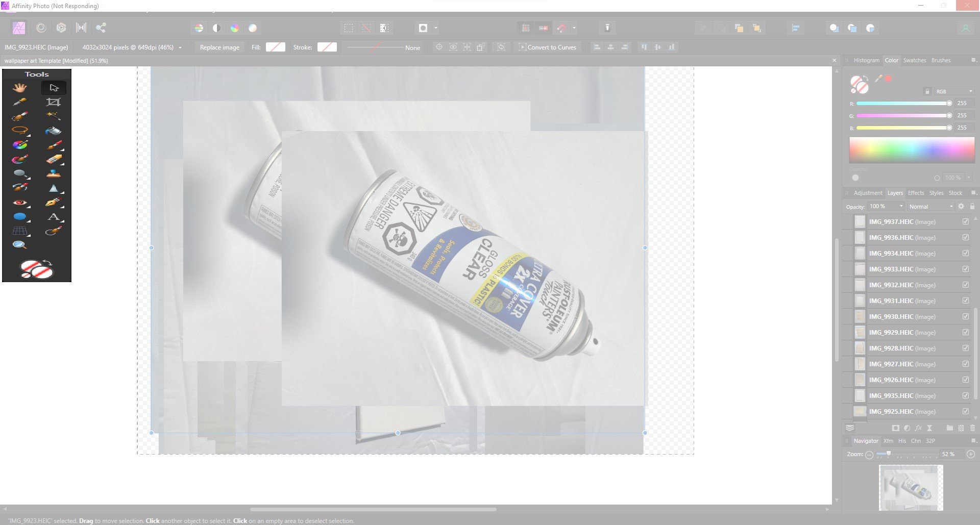Open Layers panel preferences menu
The height and width of the screenshot is (525, 980).
pyautogui.click(x=973, y=193)
